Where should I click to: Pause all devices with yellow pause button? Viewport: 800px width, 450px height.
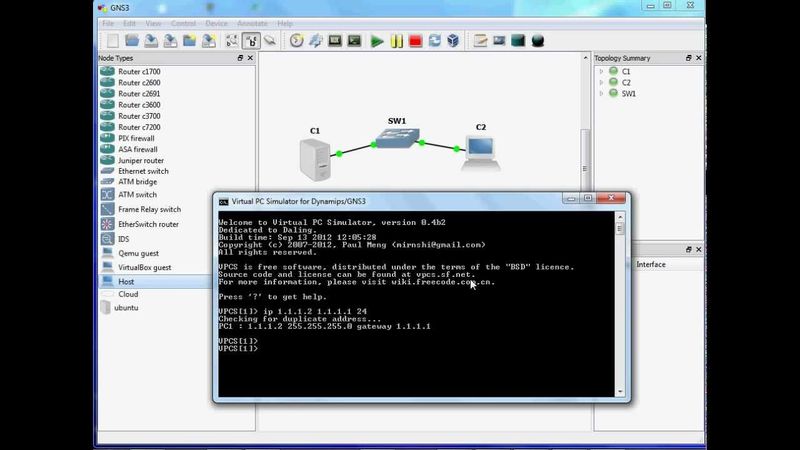[396, 41]
